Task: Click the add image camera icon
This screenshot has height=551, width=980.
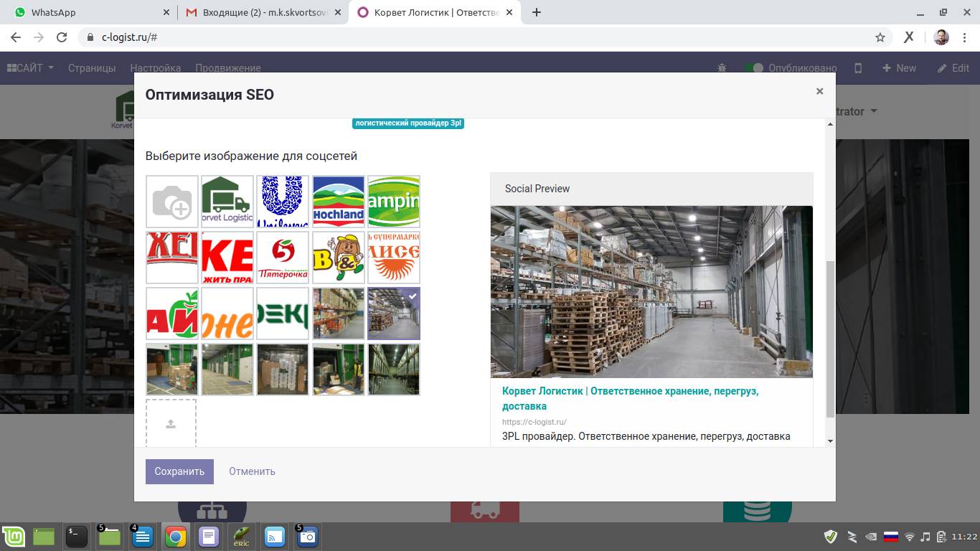Action: 172,202
